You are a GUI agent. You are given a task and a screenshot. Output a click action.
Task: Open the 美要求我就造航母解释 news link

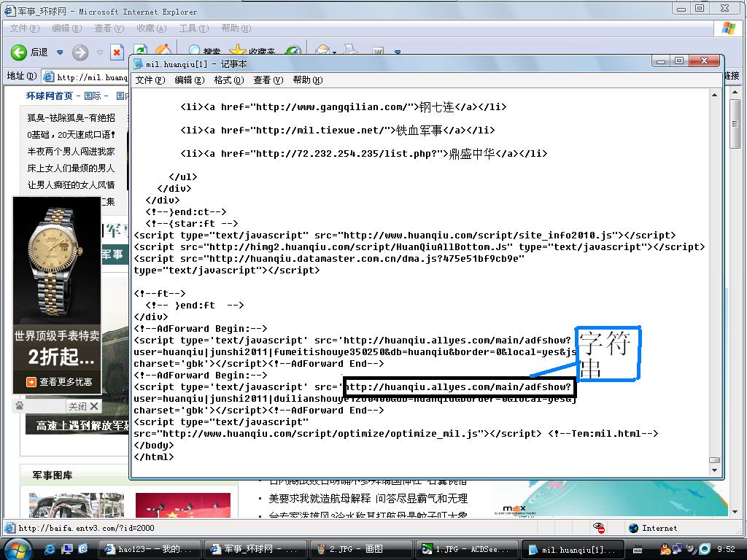[x=320, y=499]
